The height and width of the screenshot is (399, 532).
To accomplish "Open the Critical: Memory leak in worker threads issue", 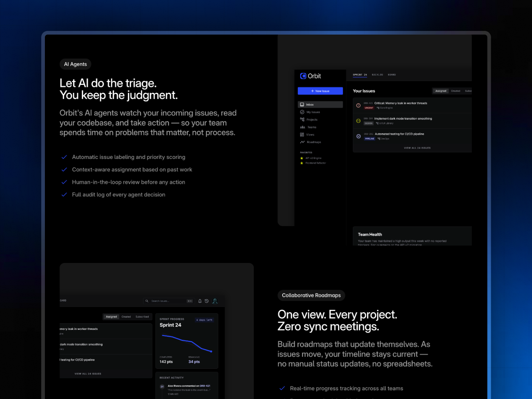I will coord(401,103).
